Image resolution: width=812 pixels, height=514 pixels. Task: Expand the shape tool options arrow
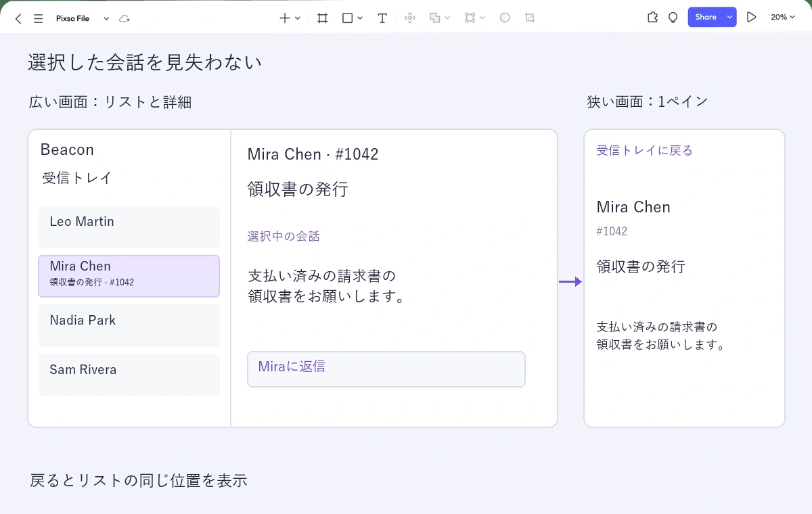pyautogui.click(x=360, y=18)
